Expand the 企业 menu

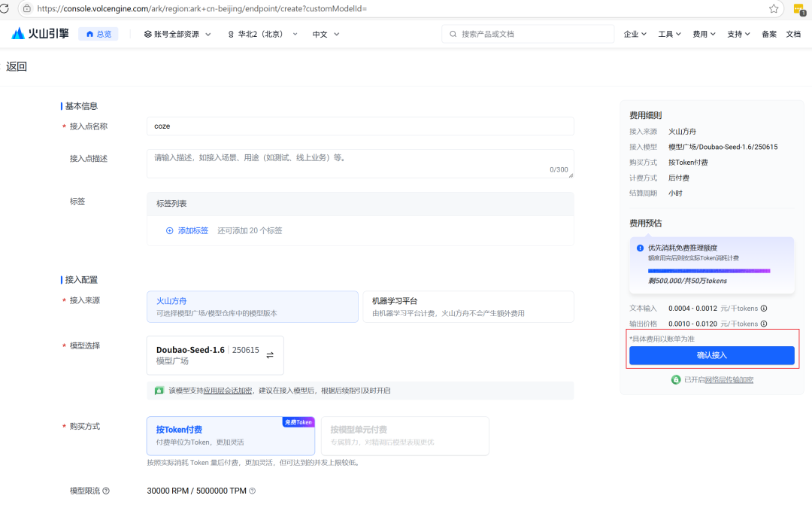pyautogui.click(x=635, y=34)
